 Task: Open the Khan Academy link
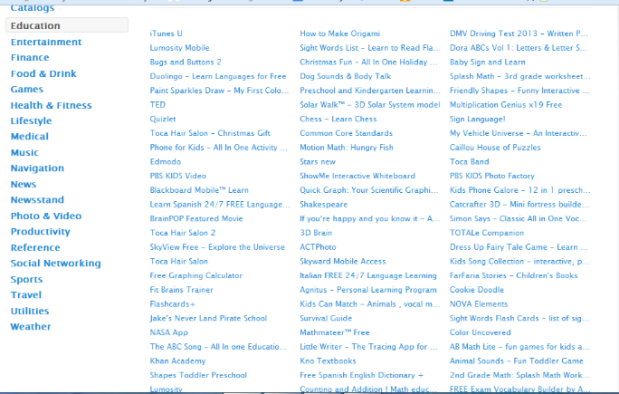pos(177,360)
